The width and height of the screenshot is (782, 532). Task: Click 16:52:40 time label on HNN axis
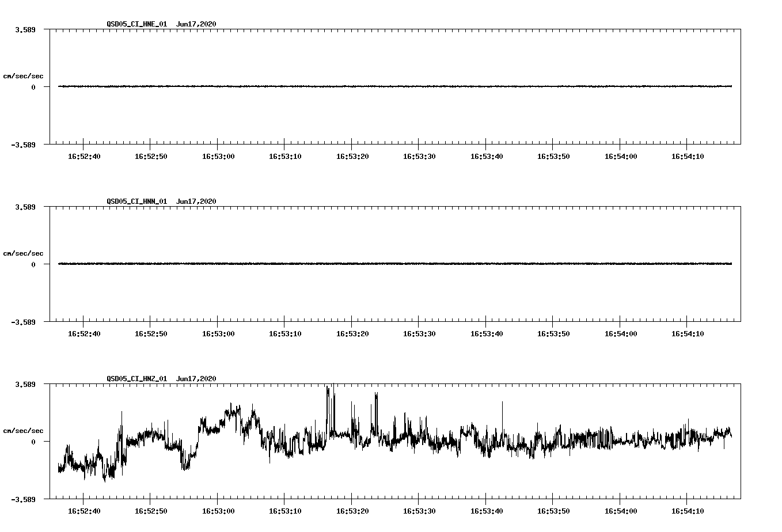(x=84, y=334)
